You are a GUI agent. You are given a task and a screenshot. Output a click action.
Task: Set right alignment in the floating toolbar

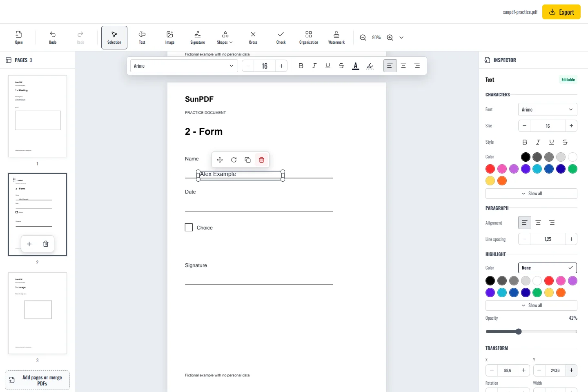pyautogui.click(x=417, y=66)
